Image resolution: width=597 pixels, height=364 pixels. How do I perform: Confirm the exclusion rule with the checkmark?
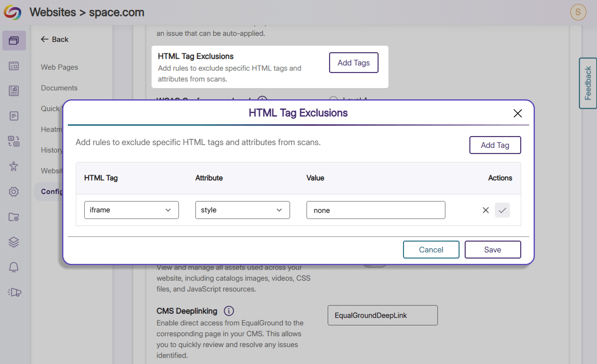coord(502,210)
